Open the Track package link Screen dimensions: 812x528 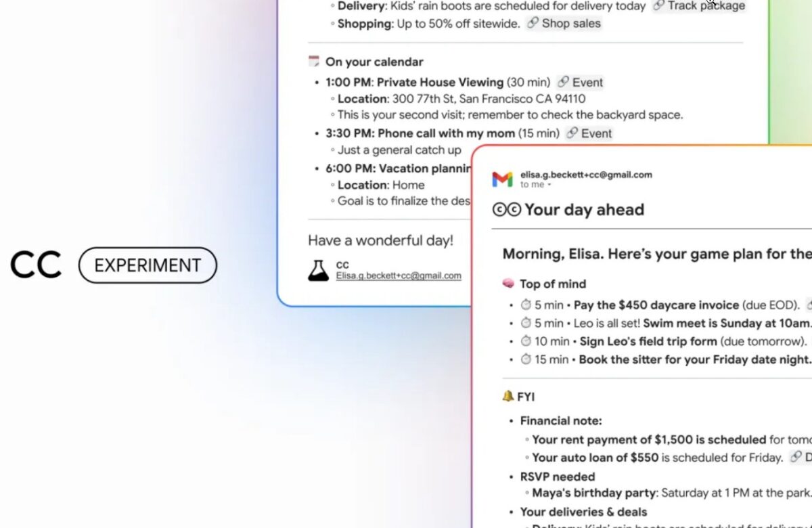(699, 6)
